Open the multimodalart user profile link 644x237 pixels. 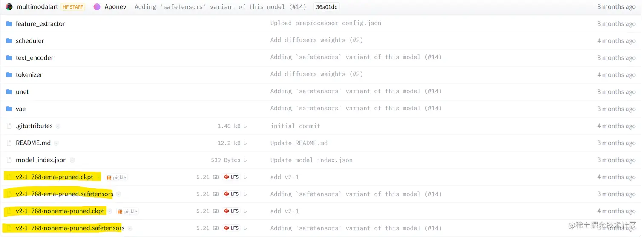coord(37,7)
